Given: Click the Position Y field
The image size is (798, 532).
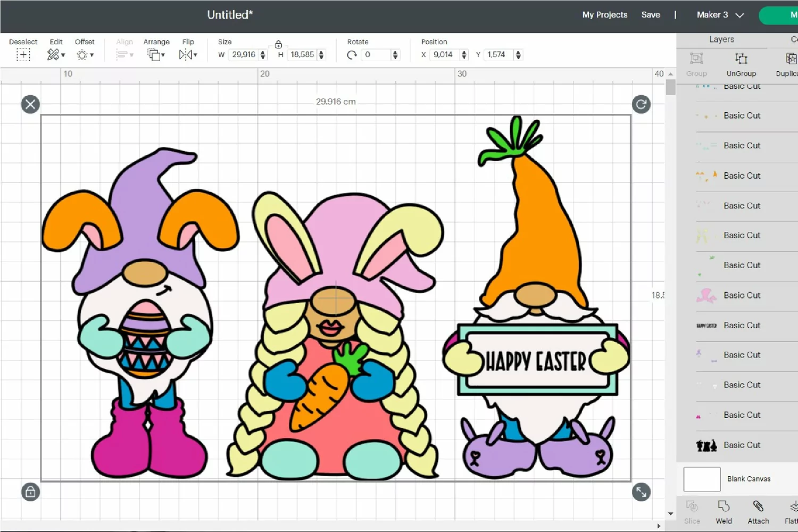Looking at the screenshot, I should 498,54.
